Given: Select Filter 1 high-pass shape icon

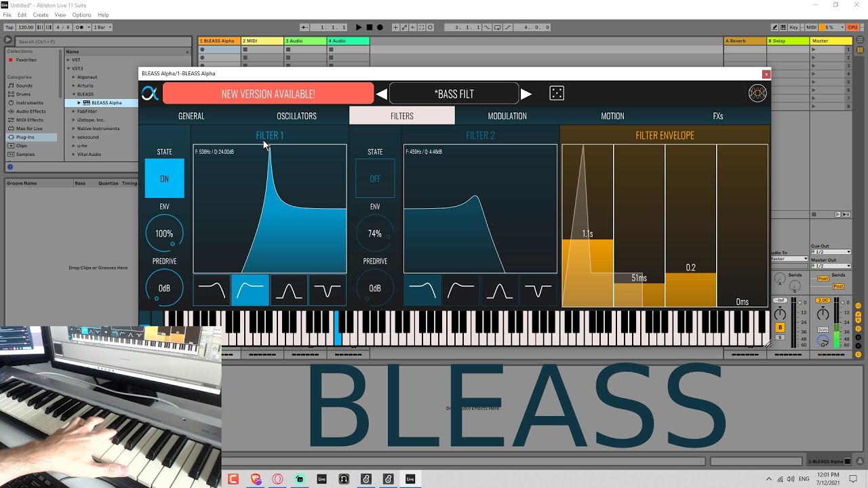Looking at the screenshot, I should point(250,291).
